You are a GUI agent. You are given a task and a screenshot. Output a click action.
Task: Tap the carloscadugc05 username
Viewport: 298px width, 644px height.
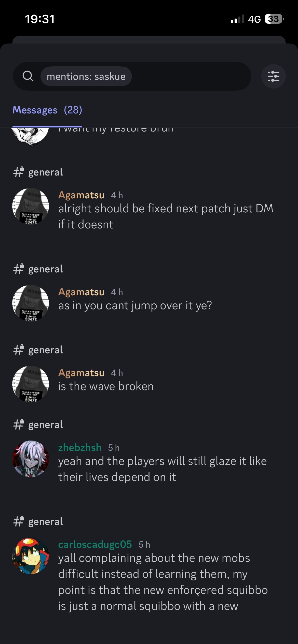[x=95, y=544]
